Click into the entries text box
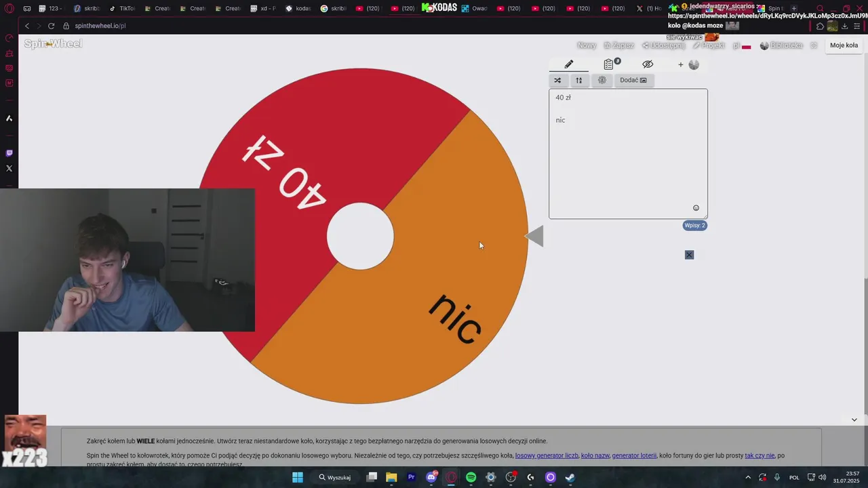 click(x=628, y=154)
